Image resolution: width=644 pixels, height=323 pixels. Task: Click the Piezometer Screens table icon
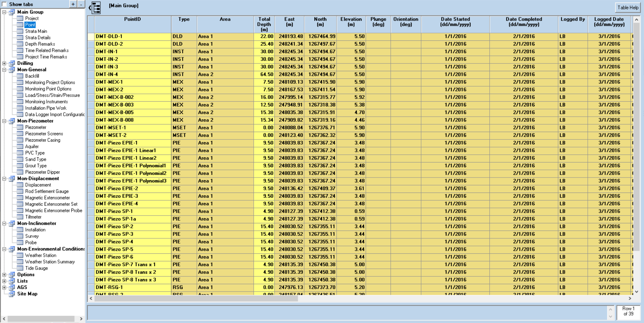point(20,134)
